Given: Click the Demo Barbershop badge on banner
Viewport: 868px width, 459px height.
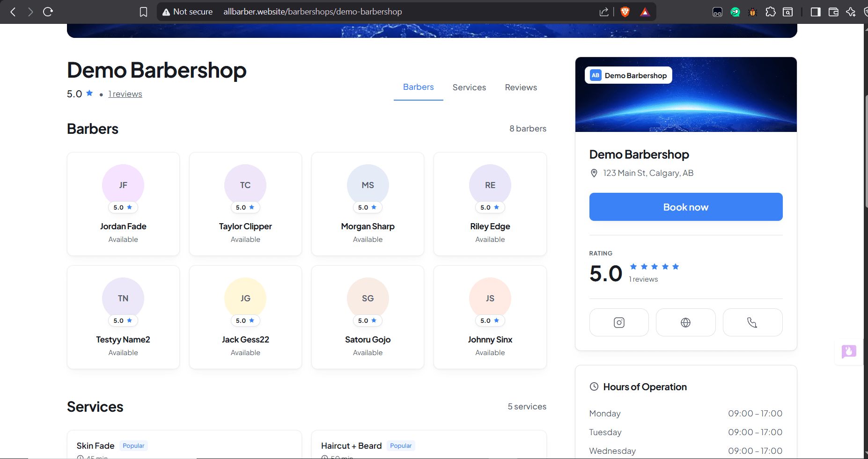Looking at the screenshot, I should click(628, 75).
